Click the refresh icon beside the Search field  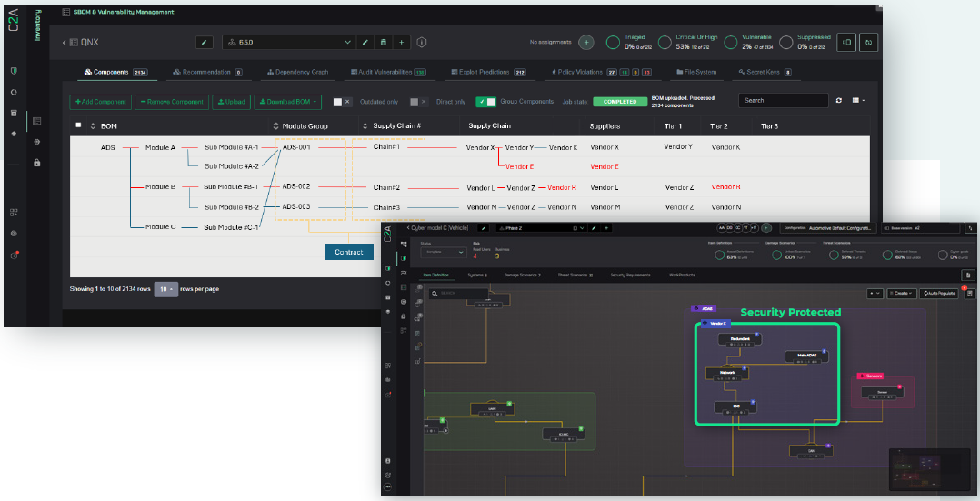pos(839,101)
